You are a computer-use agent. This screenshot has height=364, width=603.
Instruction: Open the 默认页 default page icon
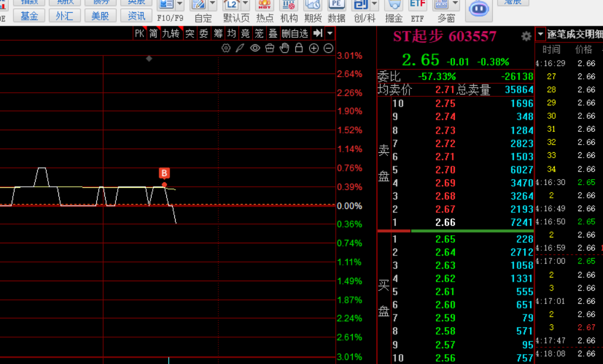[x=232, y=5]
